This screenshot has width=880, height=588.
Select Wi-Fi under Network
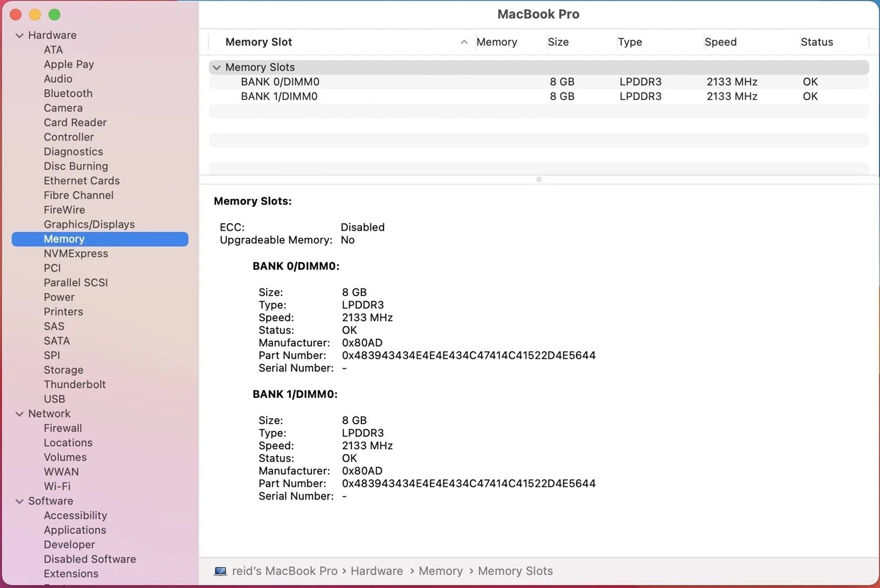point(57,486)
